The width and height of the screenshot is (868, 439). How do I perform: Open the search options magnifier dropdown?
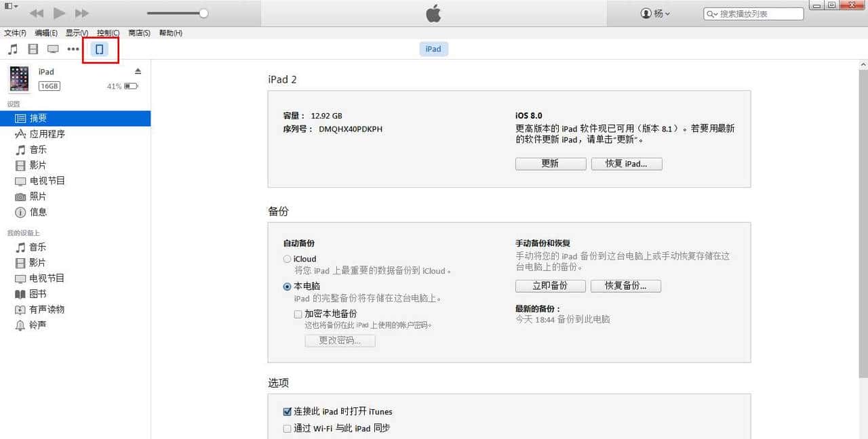pyautogui.click(x=712, y=14)
